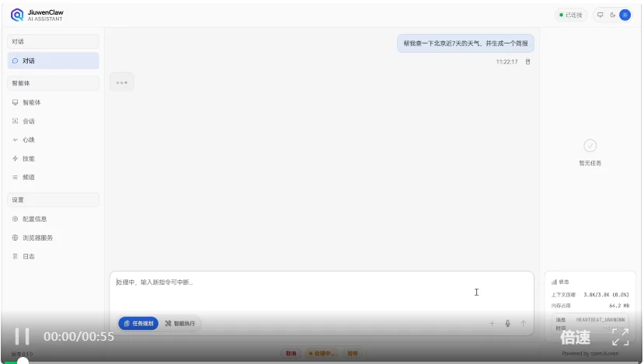
Task: Open the 技能 skills sidebar item
Action: 53,158
